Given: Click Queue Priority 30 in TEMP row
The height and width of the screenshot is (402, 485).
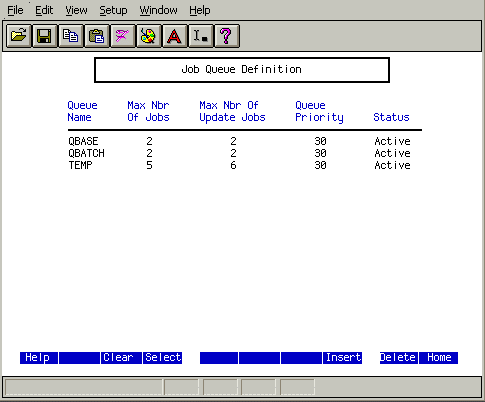Looking at the screenshot, I should point(320,165).
